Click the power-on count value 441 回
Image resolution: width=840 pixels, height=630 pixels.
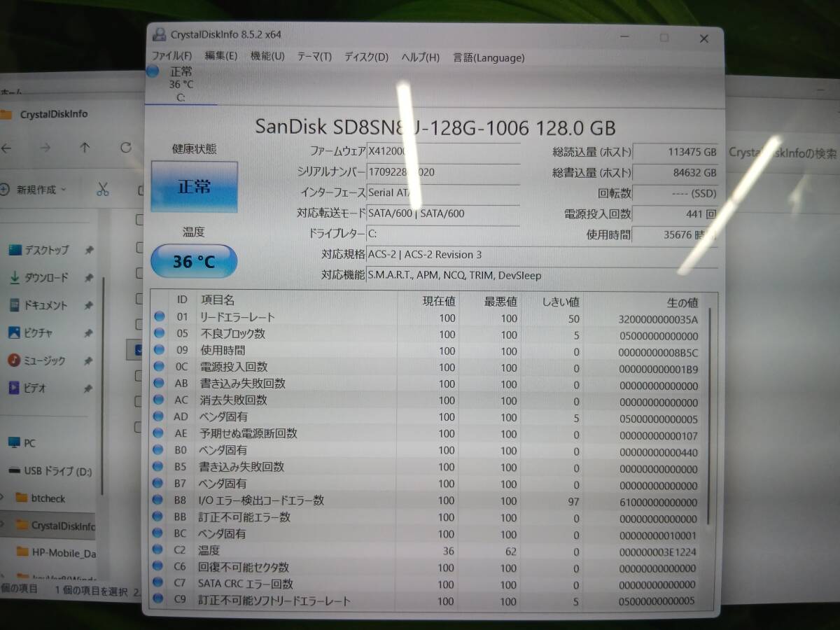[675, 214]
